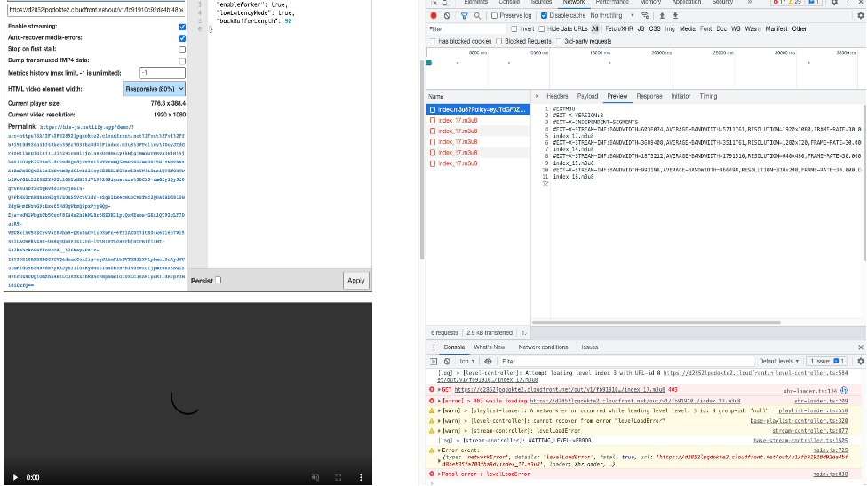This screenshot has width=868, height=486.
Task: Open network conditions wifi icon
Action: click(x=645, y=16)
